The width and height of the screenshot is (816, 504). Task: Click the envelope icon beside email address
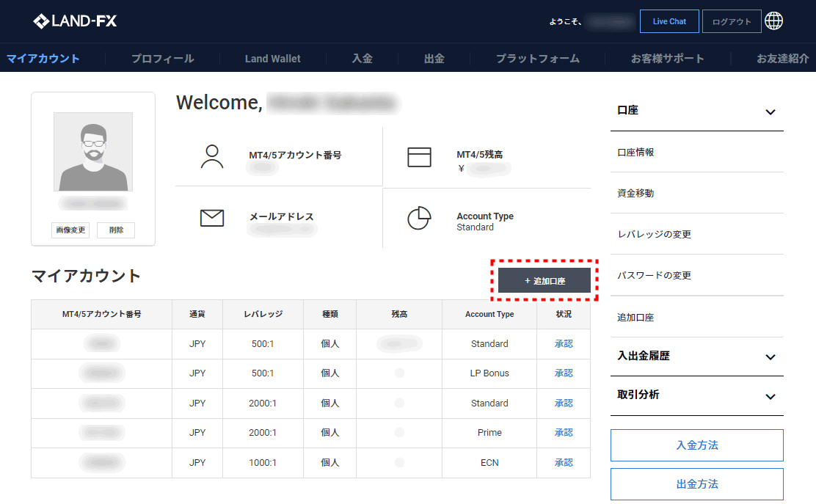pos(212,218)
